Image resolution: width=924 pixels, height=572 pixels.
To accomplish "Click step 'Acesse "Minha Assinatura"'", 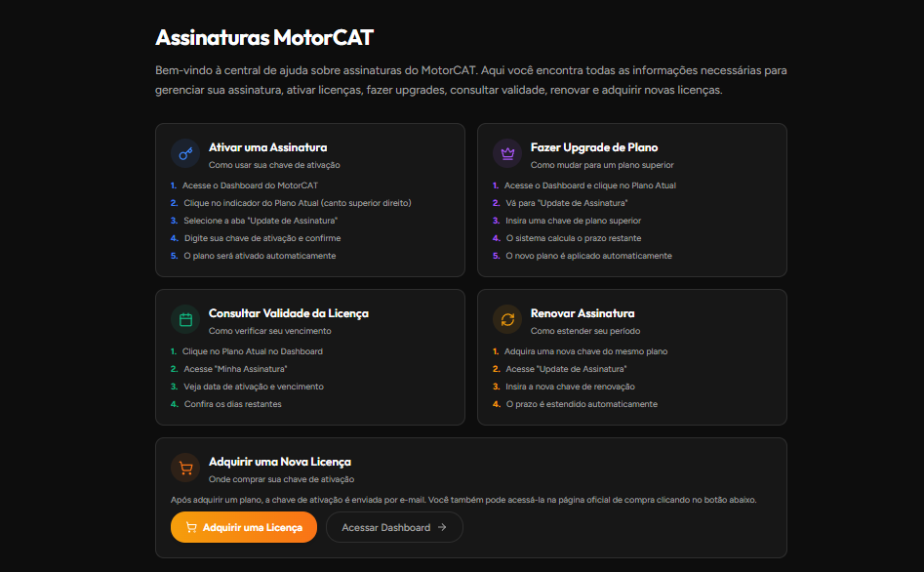I will coord(235,369).
